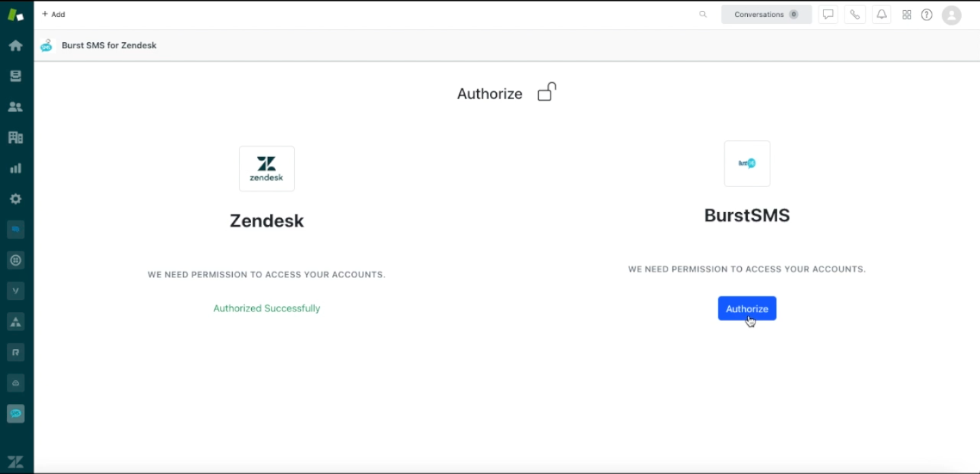Viewport: 980px width, 474px height.
Task: Open Reporting bar chart icon
Action: pos(16,168)
